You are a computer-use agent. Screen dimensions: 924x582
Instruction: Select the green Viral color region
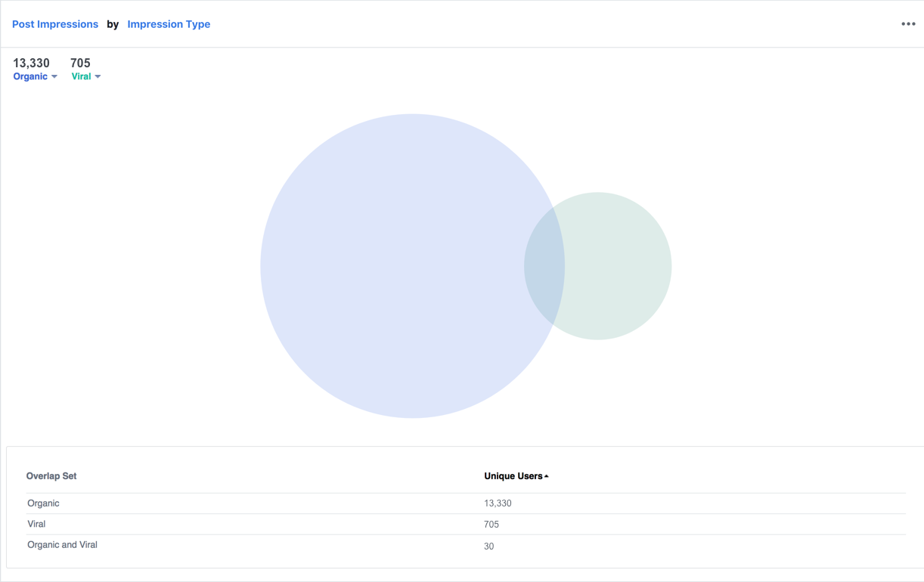pos(620,265)
